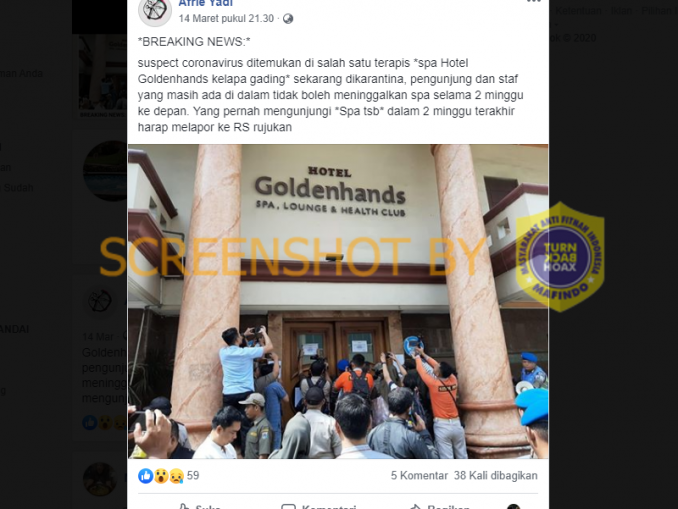Click the globe public privacy icon
Image resolution: width=678 pixels, height=509 pixels.
(288, 19)
